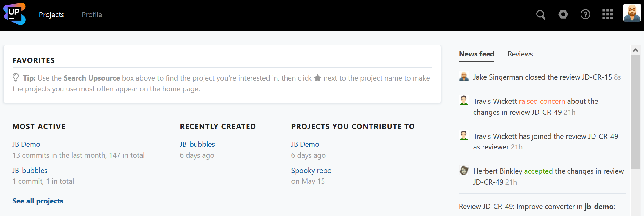Click the Upsource logo
Image resolution: width=644 pixels, height=216 pixels.
(14, 14)
